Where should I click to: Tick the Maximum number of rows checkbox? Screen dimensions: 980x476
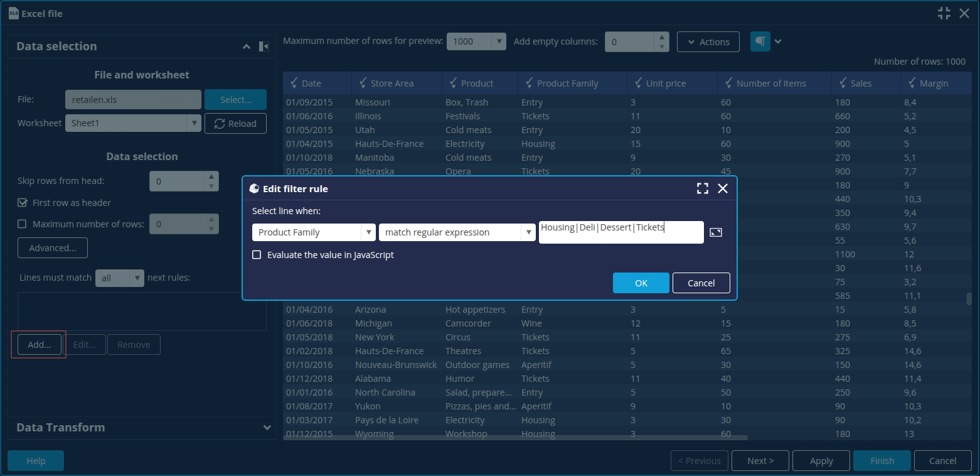click(x=23, y=224)
